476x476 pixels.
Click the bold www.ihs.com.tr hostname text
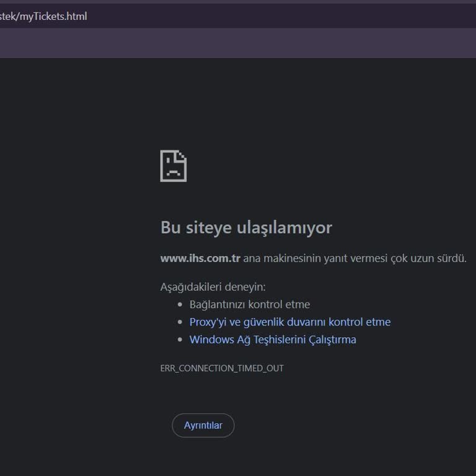[200, 258]
